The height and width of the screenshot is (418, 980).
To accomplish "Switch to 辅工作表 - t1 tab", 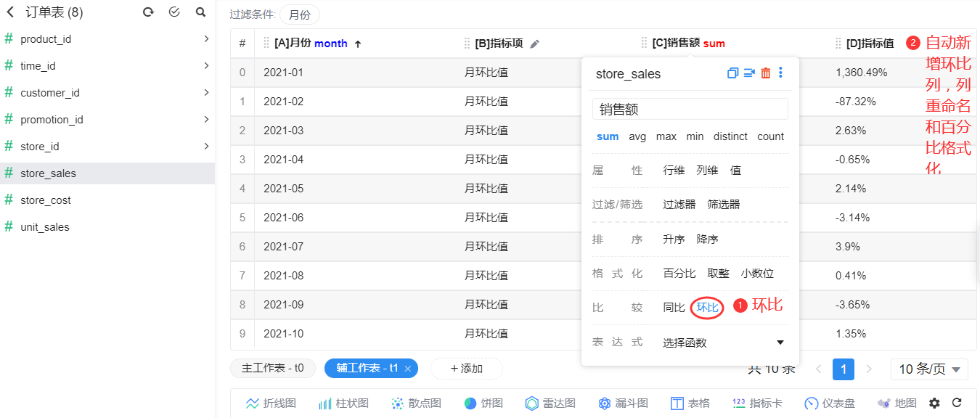I will (367, 368).
